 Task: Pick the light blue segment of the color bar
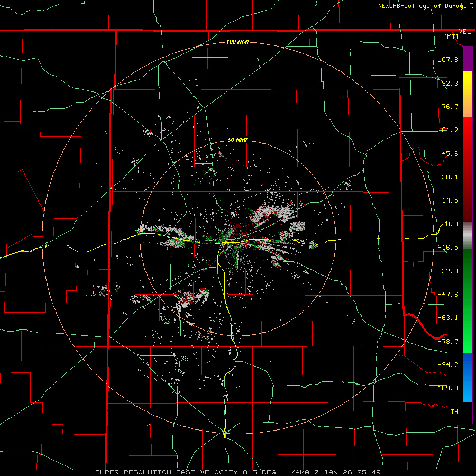(x=467, y=390)
